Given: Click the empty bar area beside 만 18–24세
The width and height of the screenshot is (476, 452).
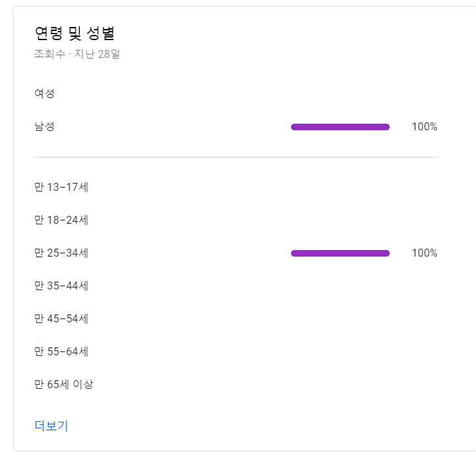Looking at the screenshot, I should pos(340,220).
